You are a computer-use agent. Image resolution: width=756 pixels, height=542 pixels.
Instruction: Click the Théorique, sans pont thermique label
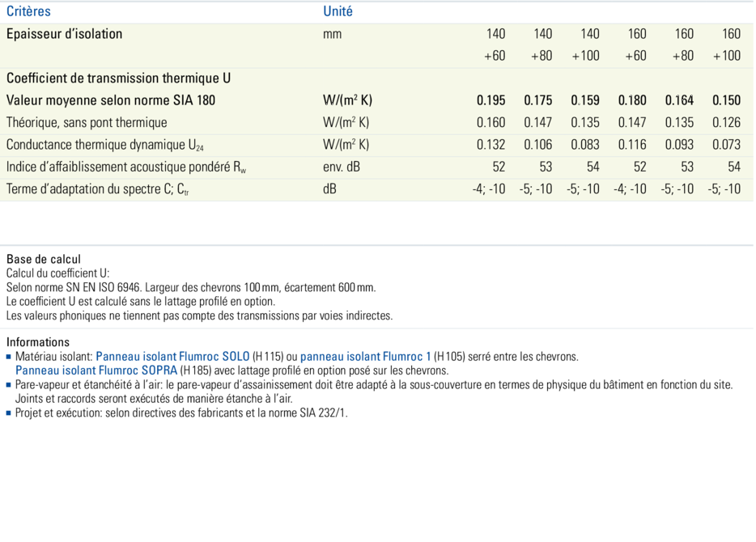coord(87,123)
